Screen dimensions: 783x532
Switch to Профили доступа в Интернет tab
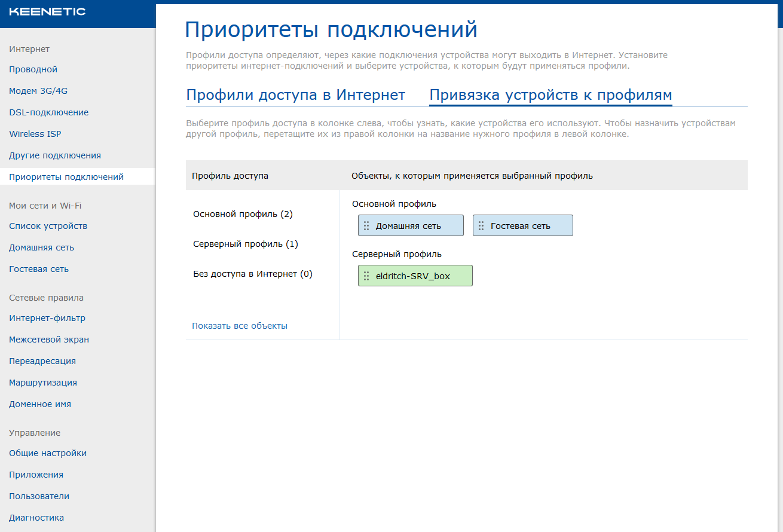pos(296,95)
